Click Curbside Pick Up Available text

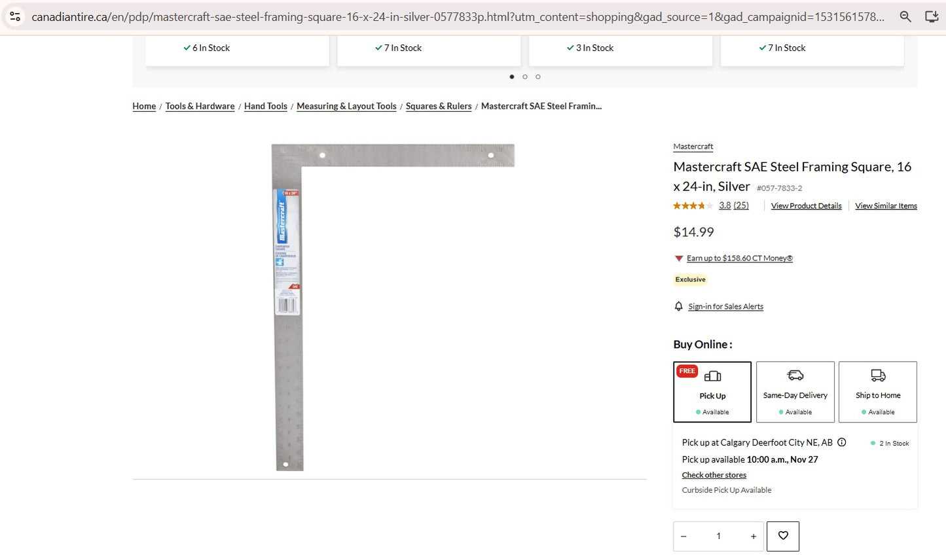point(727,490)
